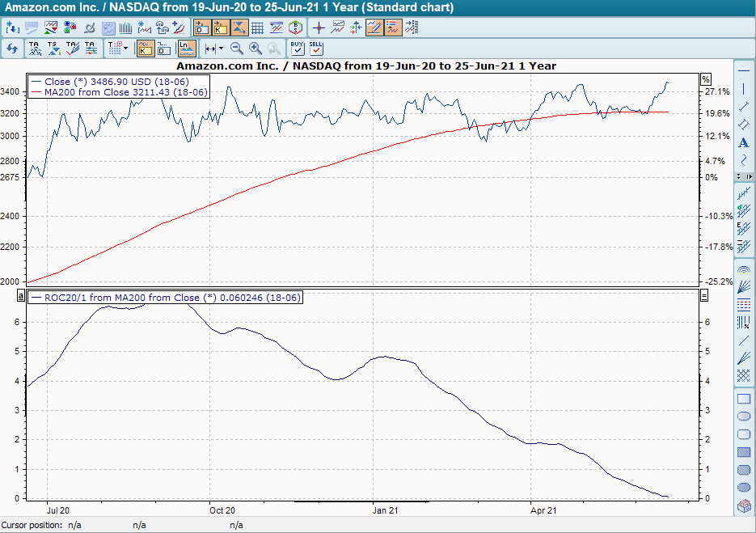Open the Buy signals marker tool
This screenshot has height=533, width=756.
296,49
